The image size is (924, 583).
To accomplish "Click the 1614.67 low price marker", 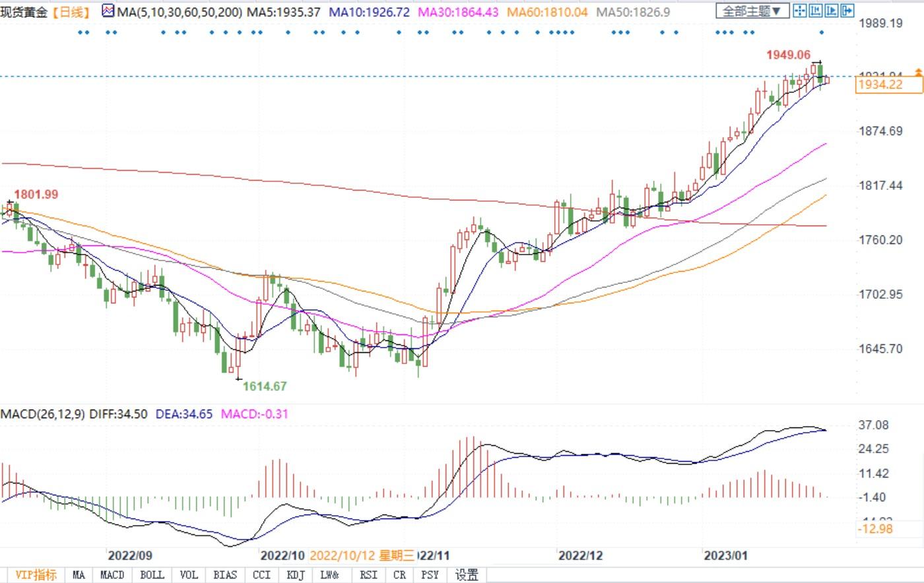I will point(264,386).
